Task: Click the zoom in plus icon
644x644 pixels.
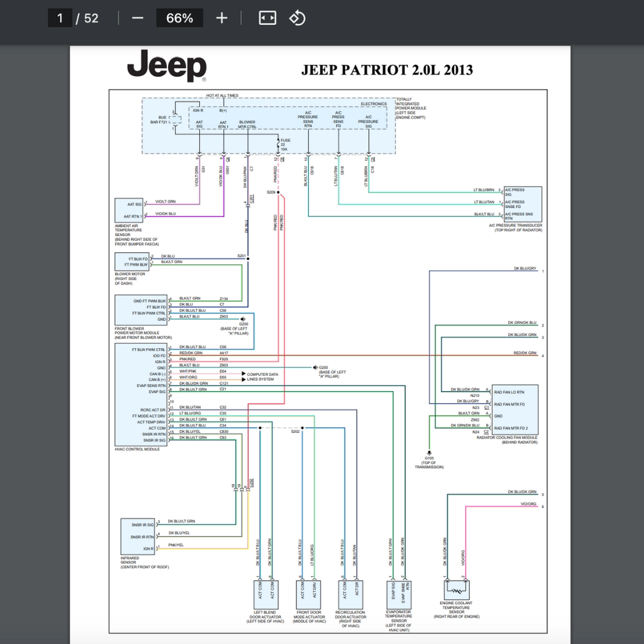Action: click(222, 18)
